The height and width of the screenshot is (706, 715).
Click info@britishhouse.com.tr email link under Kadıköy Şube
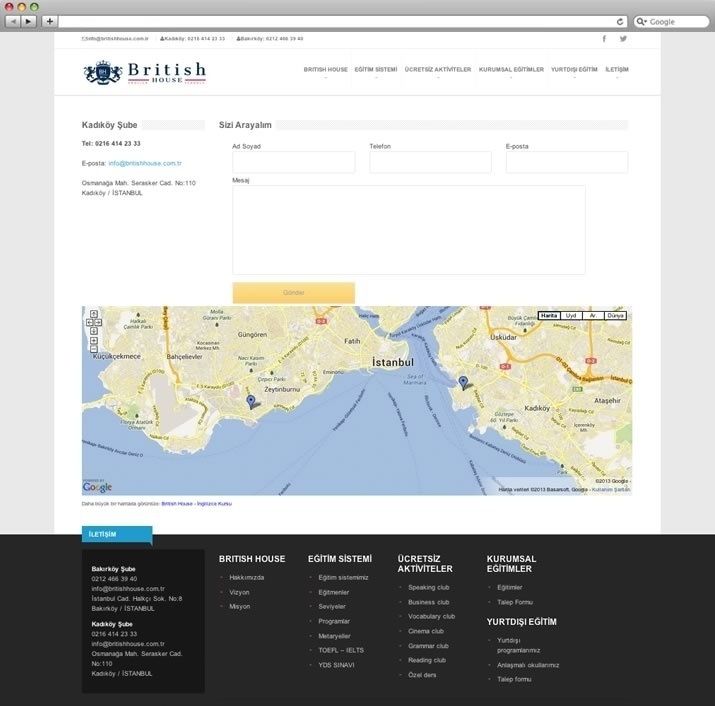click(x=145, y=163)
